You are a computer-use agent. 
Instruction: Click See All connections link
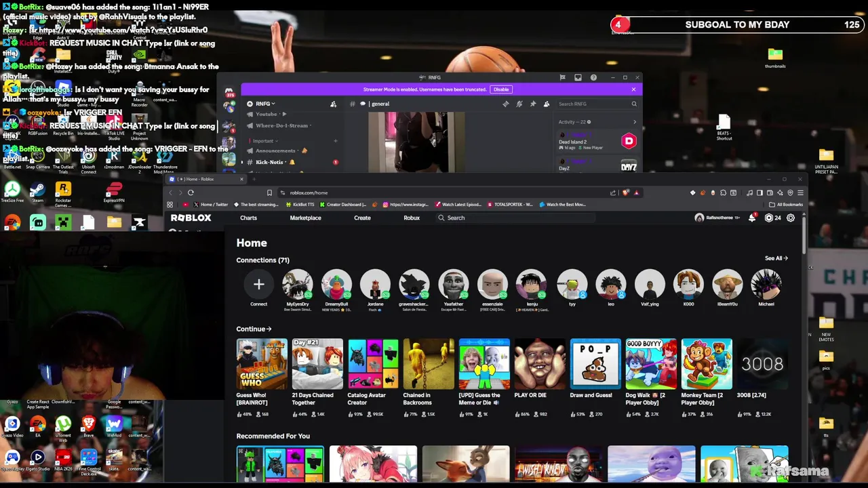pyautogui.click(x=776, y=258)
